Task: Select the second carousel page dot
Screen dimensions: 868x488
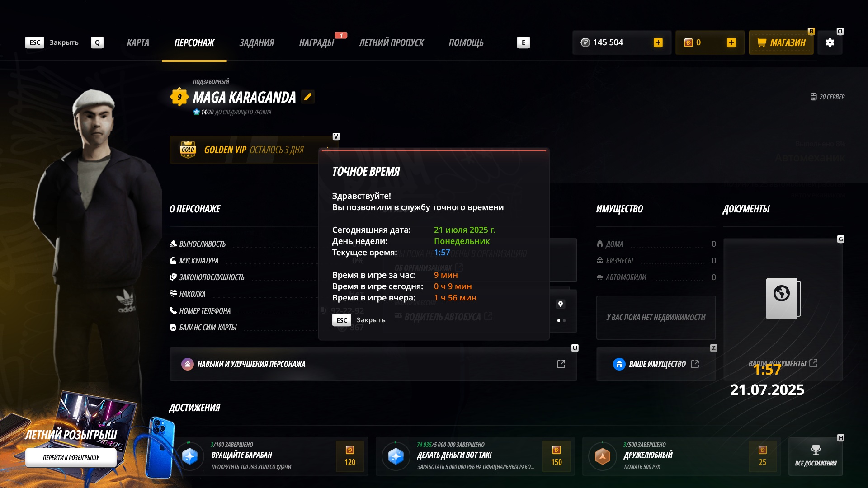Action: [564, 320]
